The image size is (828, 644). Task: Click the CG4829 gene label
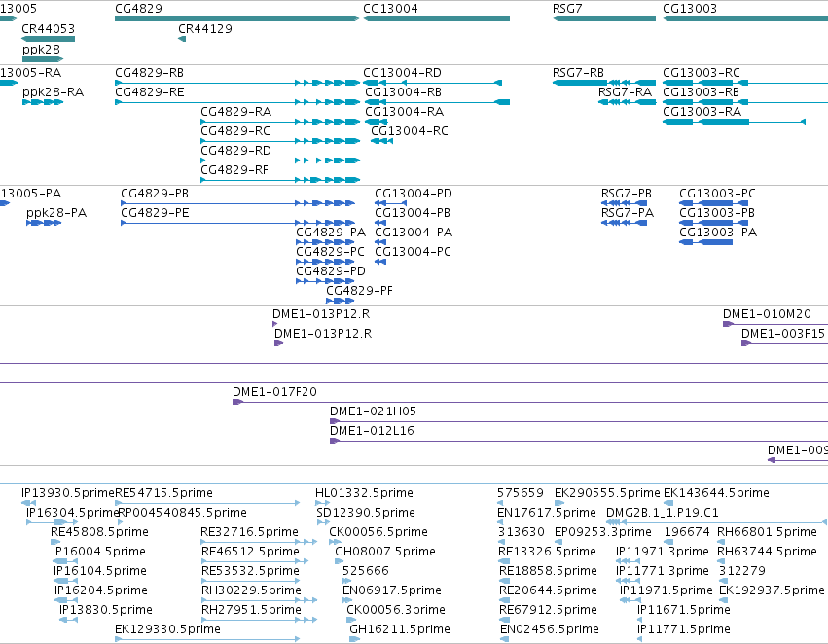138,9
